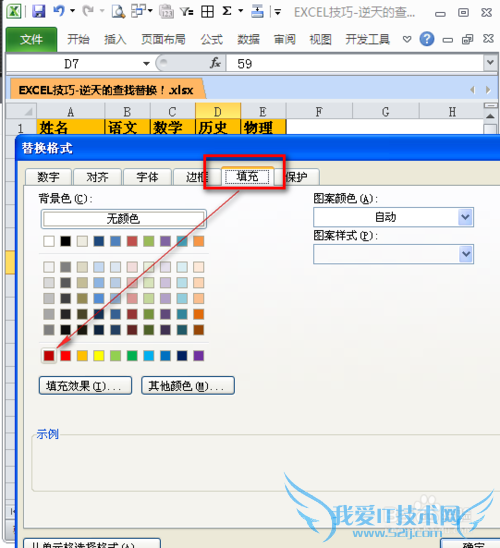Screen dimensions: 500x548
Task: Open Customize Quick Access Toolbar dropdown
Action: click(278, 13)
